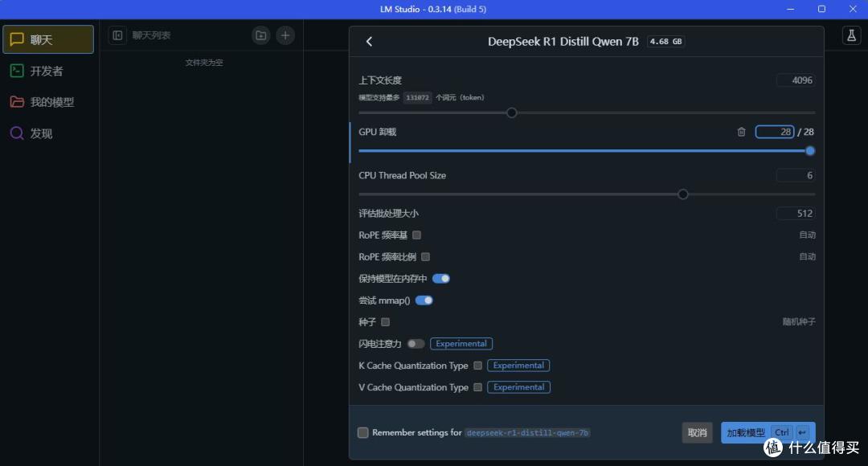Open the flask experimental settings icon
868x466 pixels.
(851, 35)
